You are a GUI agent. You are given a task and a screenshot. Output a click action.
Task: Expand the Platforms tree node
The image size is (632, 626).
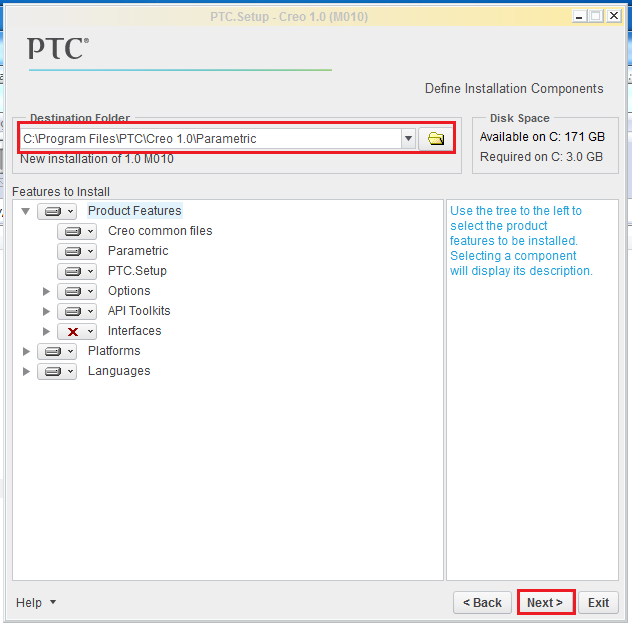(26, 351)
